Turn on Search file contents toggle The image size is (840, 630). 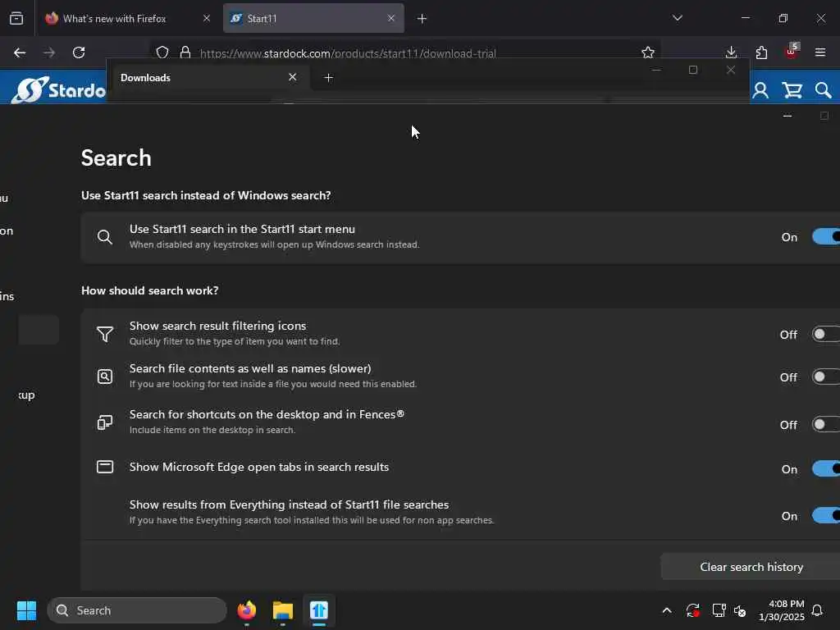pyautogui.click(x=825, y=377)
